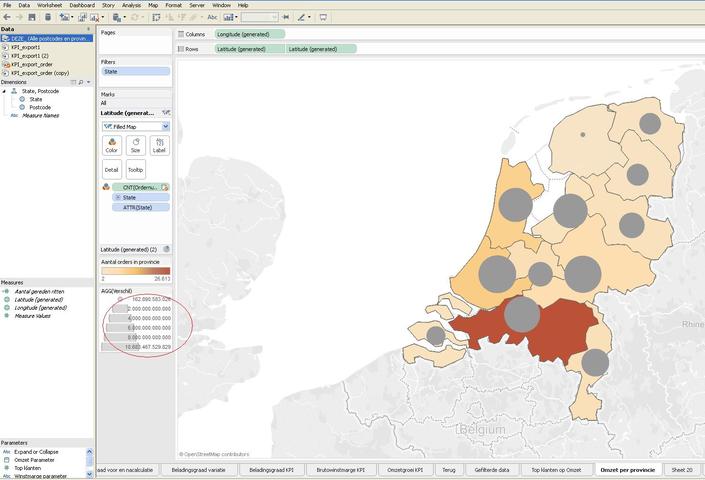Select the Gefilterde data sheet tab
The height and width of the screenshot is (480, 705).
(491, 469)
